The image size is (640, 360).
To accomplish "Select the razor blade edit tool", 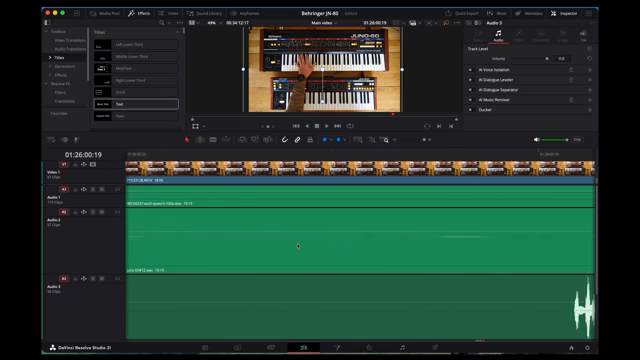I will (x=213, y=140).
